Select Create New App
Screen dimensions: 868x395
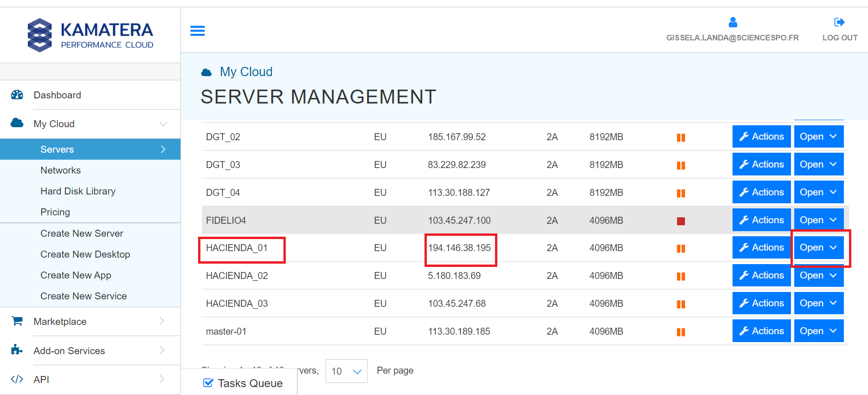click(x=76, y=275)
